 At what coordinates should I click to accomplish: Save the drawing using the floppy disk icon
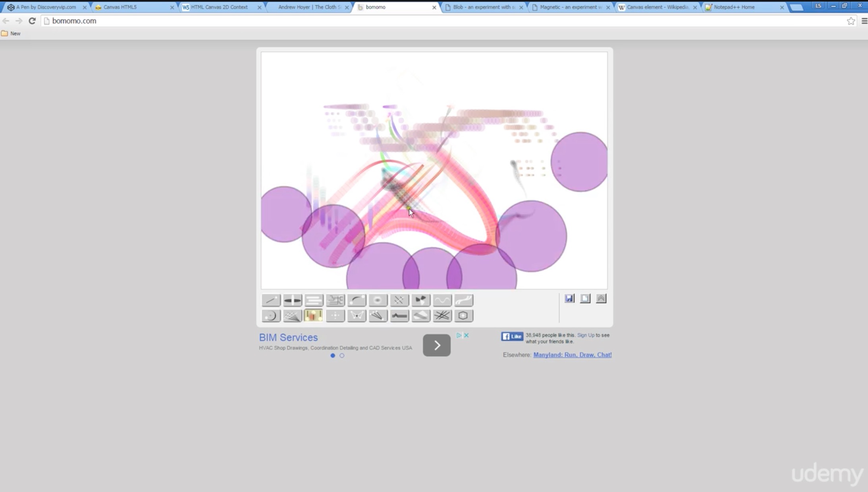coord(569,298)
